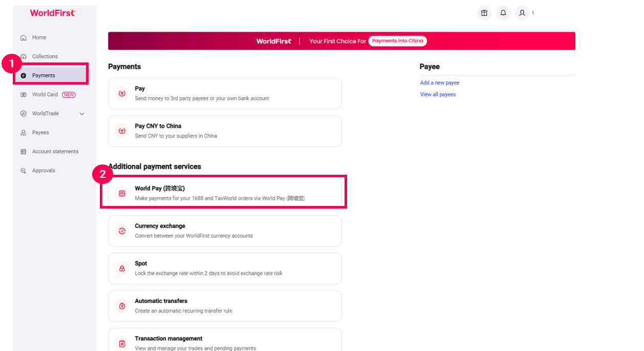
Task: Click the Payees sidebar icon
Action: [23, 133]
